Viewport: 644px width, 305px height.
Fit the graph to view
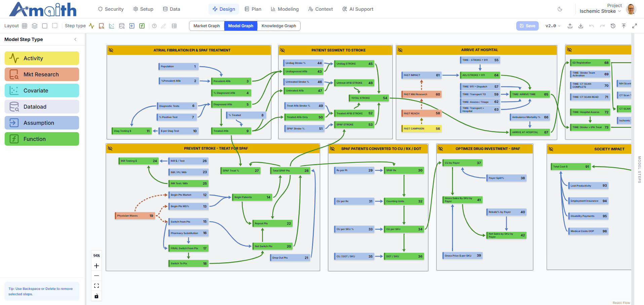coord(97,286)
